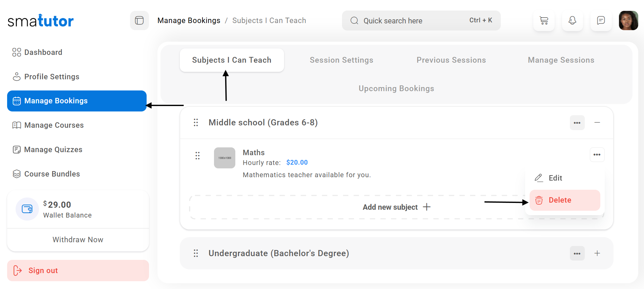Screen dimensions: 644x289
Task: Open the chat messages icon
Action: (601, 21)
